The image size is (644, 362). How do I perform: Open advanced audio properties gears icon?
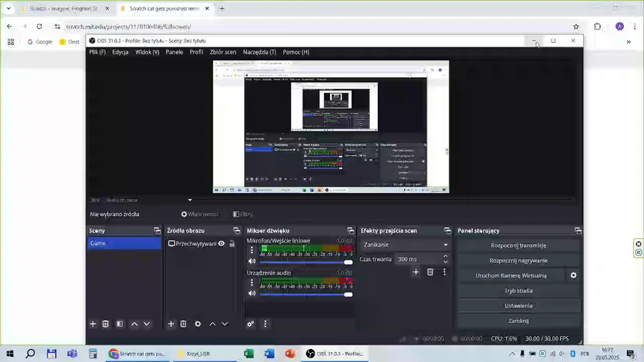coord(250,324)
